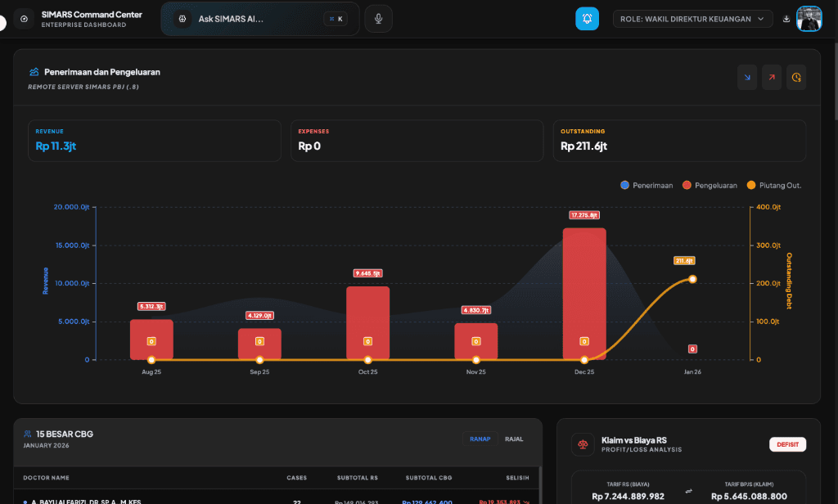
Task: Click the download icon beside the avatar
Action: pyautogui.click(x=786, y=19)
